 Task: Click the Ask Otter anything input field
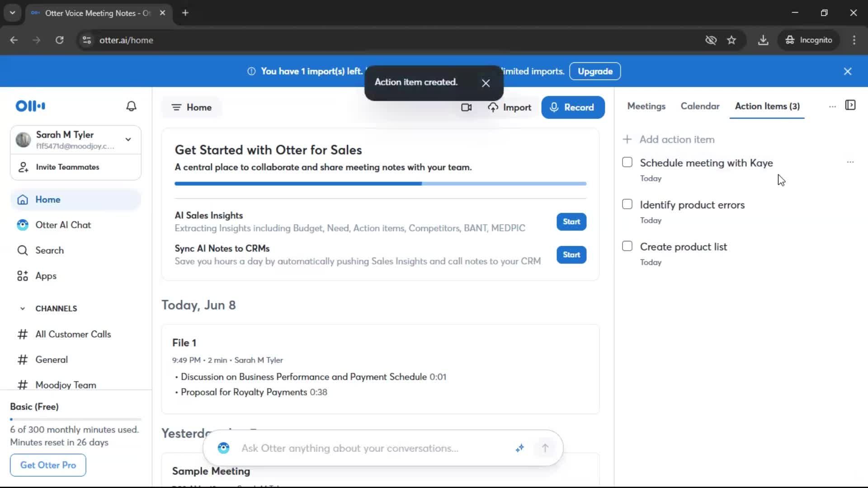[x=350, y=448]
